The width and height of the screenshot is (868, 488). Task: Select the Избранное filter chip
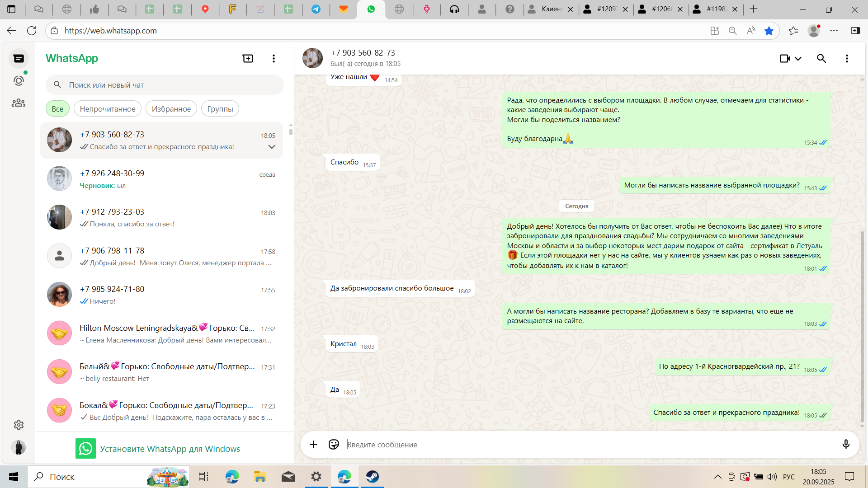point(171,109)
